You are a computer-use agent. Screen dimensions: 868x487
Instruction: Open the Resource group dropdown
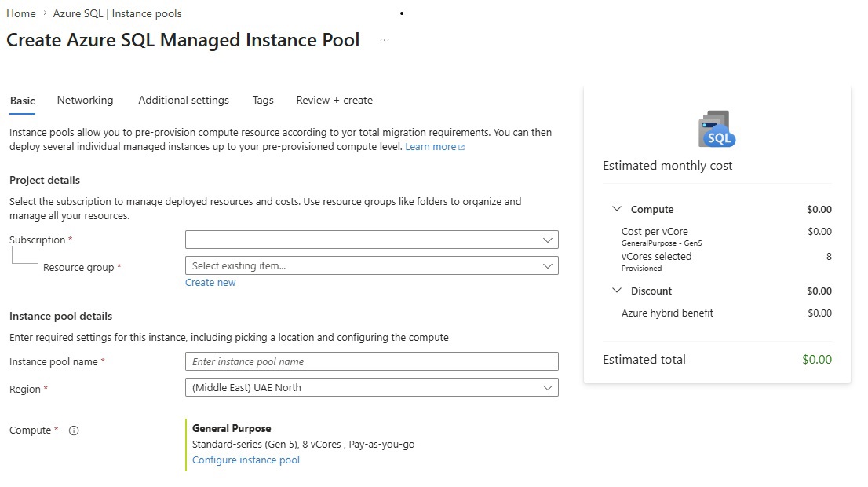(372, 266)
